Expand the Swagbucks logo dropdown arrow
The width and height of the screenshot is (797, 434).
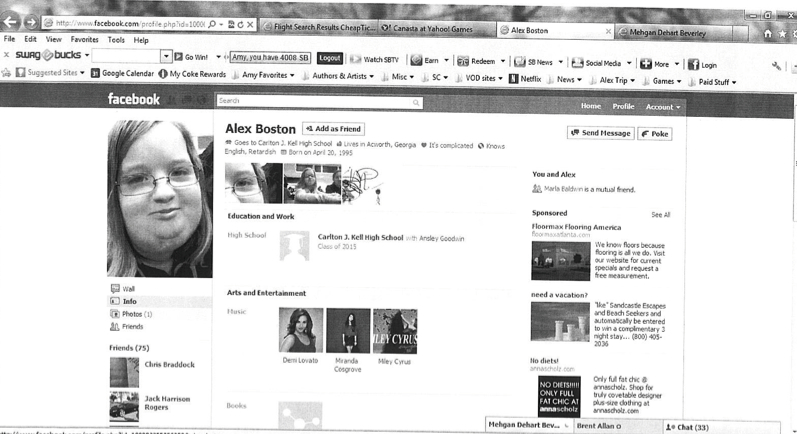(87, 55)
